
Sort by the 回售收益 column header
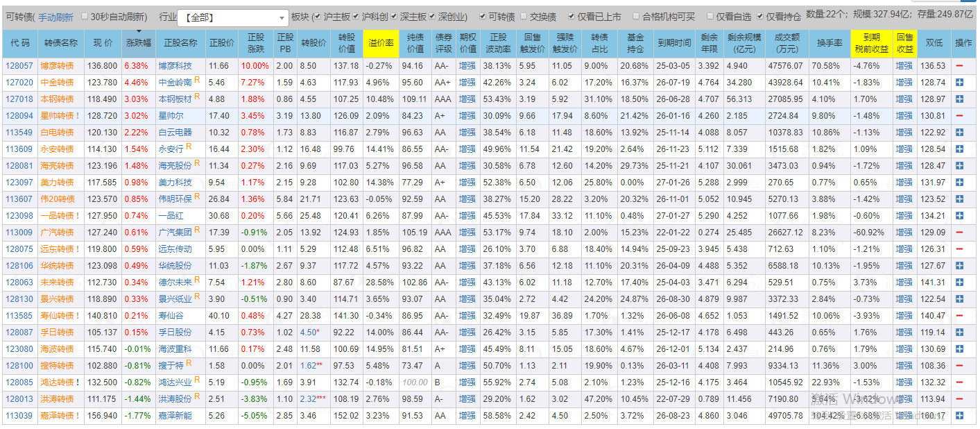(904, 43)
